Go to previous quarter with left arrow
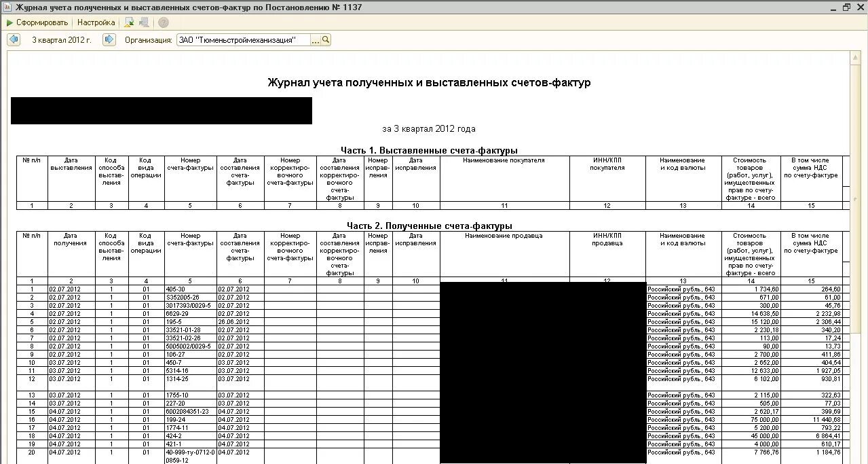This screenshot has width=868, height=464. pos(14,40)
